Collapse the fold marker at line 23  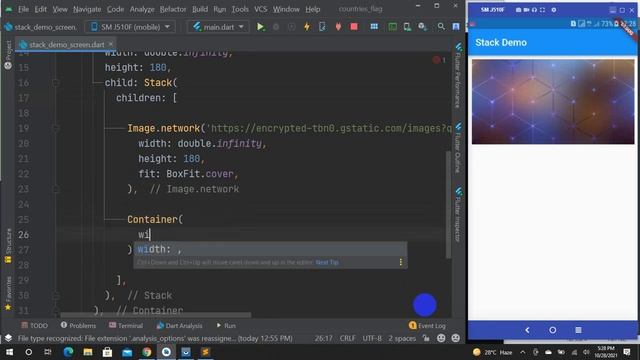56,189
